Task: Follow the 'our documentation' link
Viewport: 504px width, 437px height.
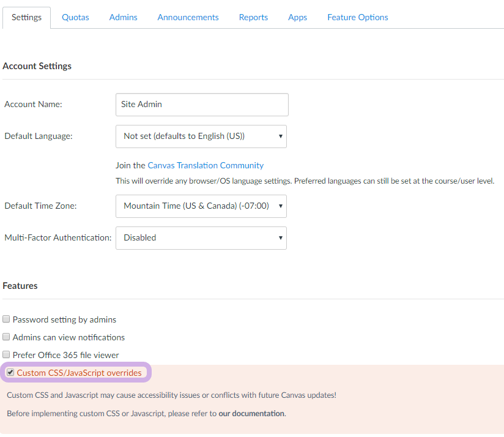Action: coord(251,414)
